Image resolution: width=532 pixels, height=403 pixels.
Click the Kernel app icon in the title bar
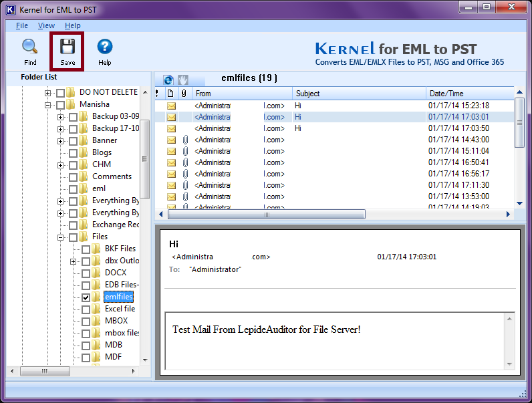tap(11, 10)
